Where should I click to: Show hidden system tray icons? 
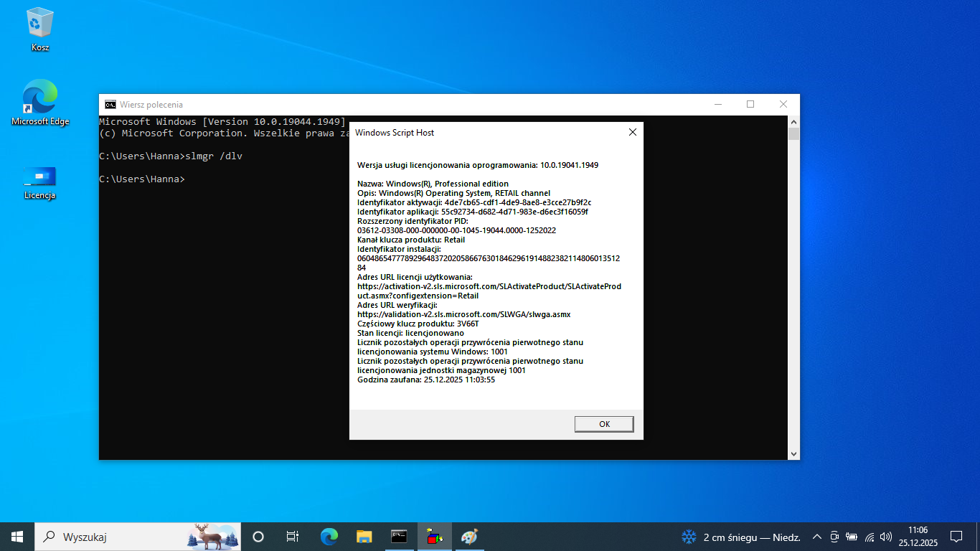pos(816,537)
